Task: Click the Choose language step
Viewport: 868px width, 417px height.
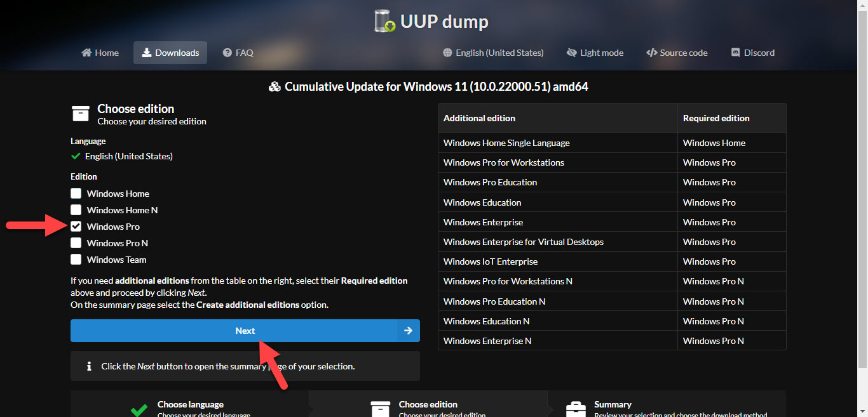Action: pos(190,406)
